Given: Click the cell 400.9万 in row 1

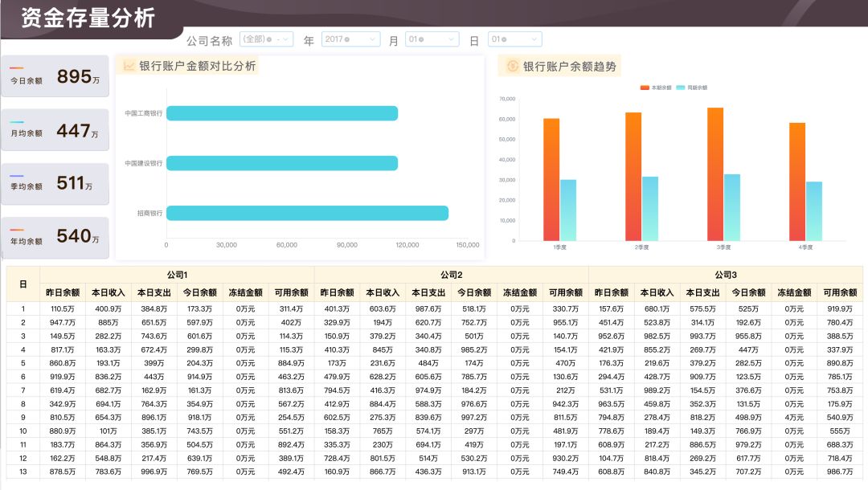Looking at the screenshot, I should click(108, 308).
